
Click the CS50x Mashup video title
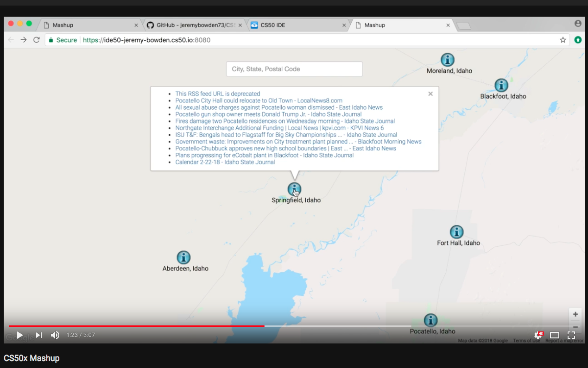click(32, 358)
